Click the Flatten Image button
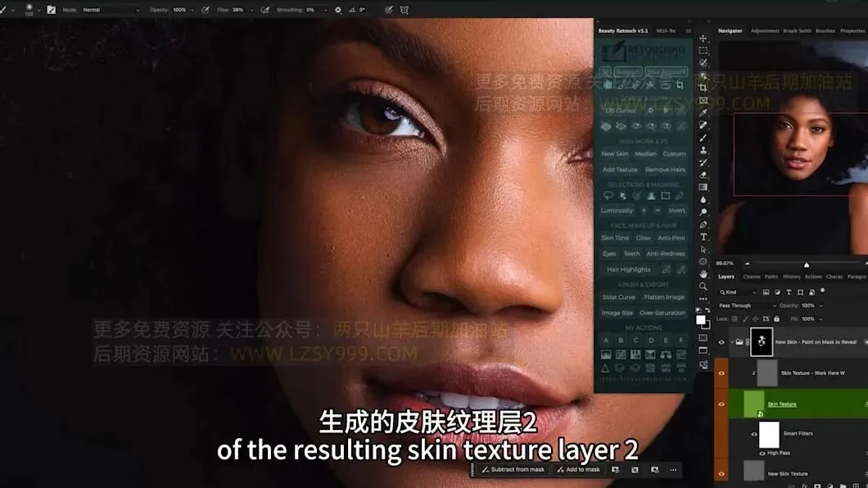 [664, 296]
